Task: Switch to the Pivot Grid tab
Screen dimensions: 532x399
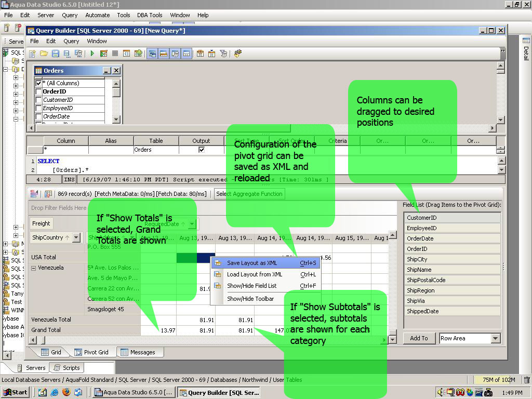Action: pyautogui.click(x=91, y=352)
